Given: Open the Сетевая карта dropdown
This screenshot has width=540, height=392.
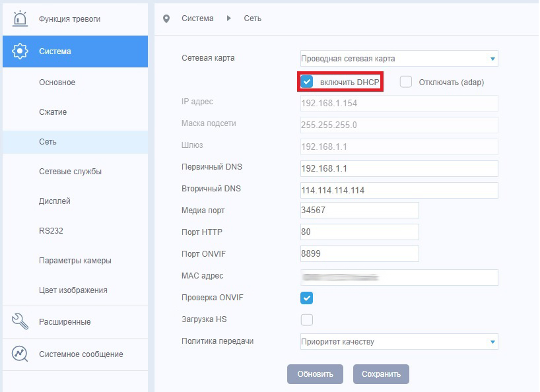Looking at the screenshot, I should pos(399,59).
